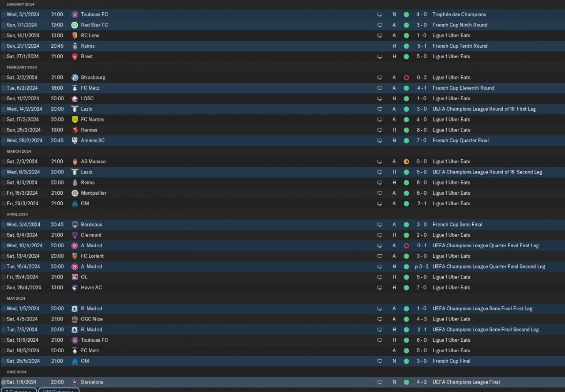Click the 18:00 kickoff time for FC Metz
This screenshot has height=392, width=565.
point(57,88)
